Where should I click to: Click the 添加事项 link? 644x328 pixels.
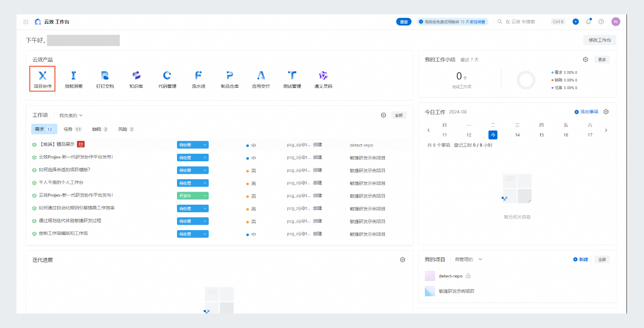click(586, 112)
